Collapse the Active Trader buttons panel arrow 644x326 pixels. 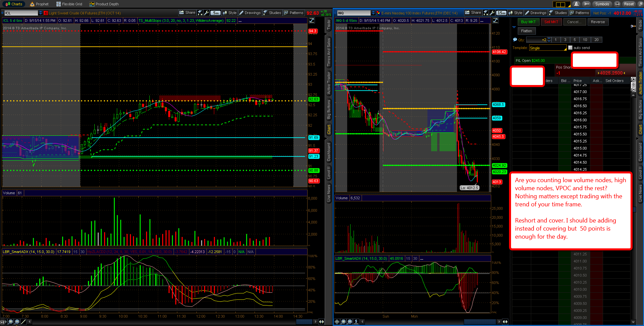click(x=514, y=27)
